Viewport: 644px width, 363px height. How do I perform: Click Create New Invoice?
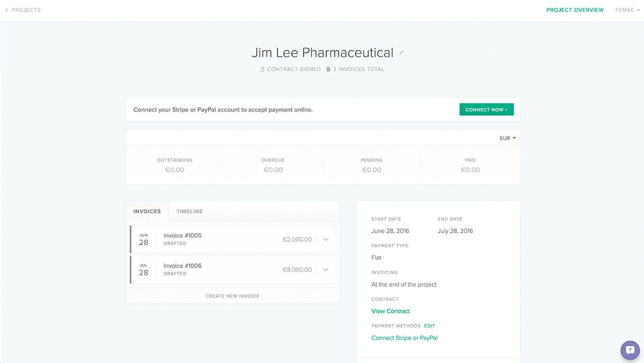coord(232,296)
